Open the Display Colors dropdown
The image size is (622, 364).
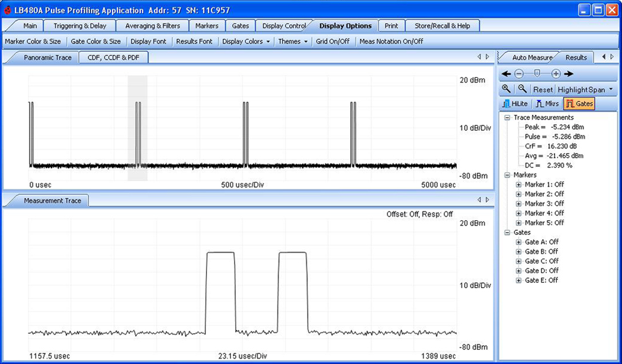point(246,41)
